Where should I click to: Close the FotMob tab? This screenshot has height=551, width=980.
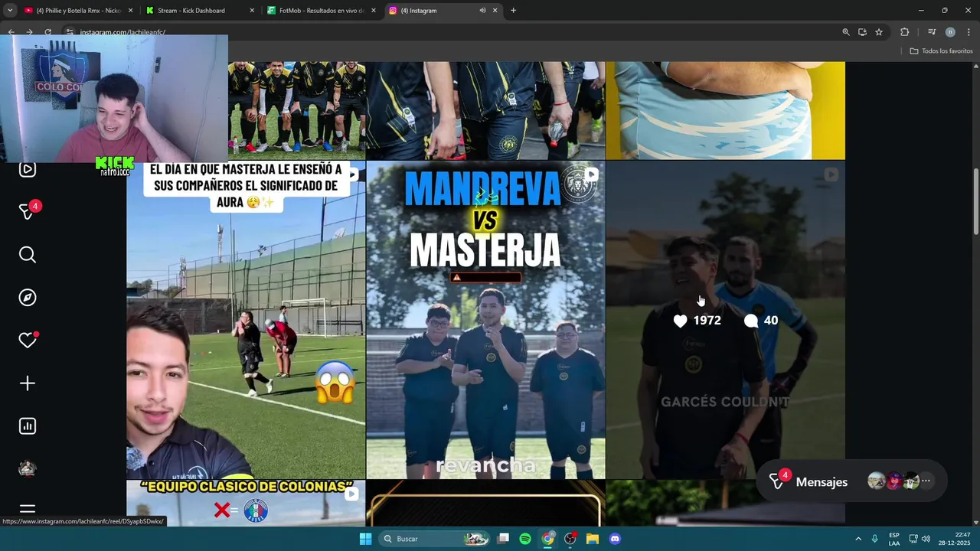click(x=374, y=11)
